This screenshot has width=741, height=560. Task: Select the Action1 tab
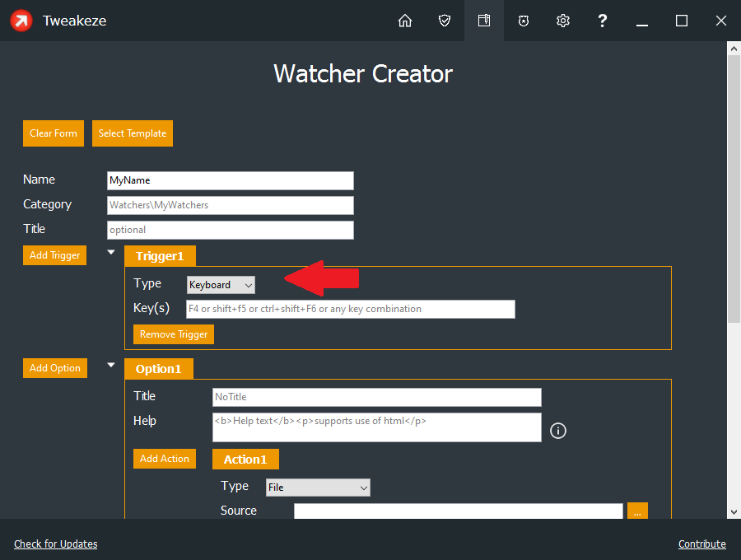click(x=245, y=460)
